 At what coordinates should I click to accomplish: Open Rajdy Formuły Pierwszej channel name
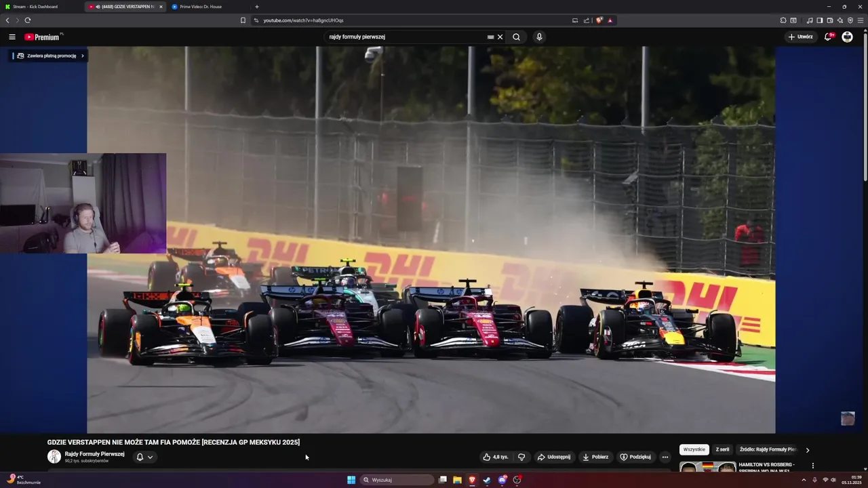[x=94, y=453]
